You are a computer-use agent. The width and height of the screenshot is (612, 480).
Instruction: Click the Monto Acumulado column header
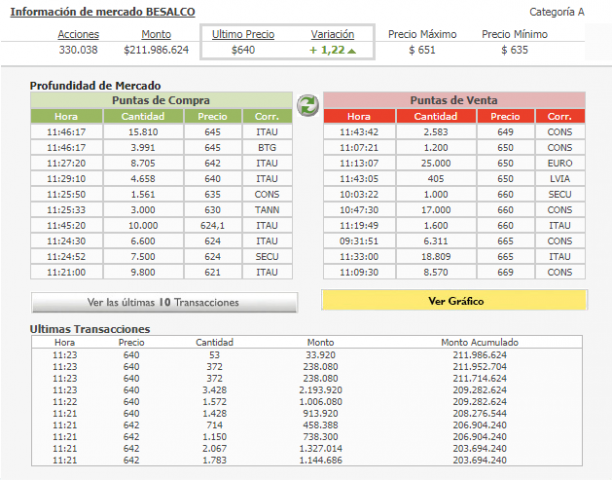point(480,343)
